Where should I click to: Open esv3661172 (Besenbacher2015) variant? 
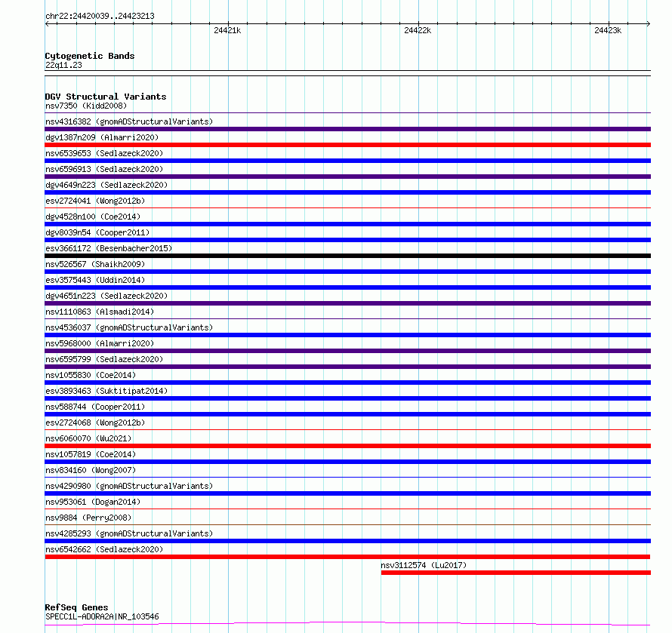(109, 248)
